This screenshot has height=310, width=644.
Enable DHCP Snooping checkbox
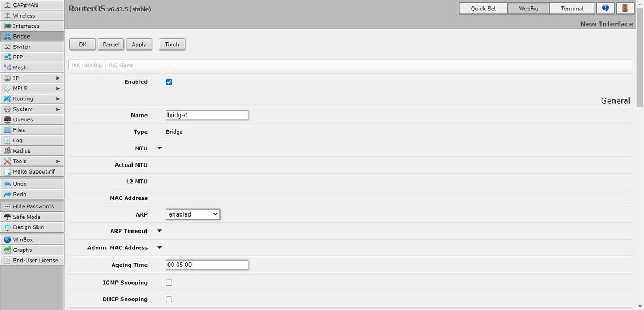tap(169, 299)
